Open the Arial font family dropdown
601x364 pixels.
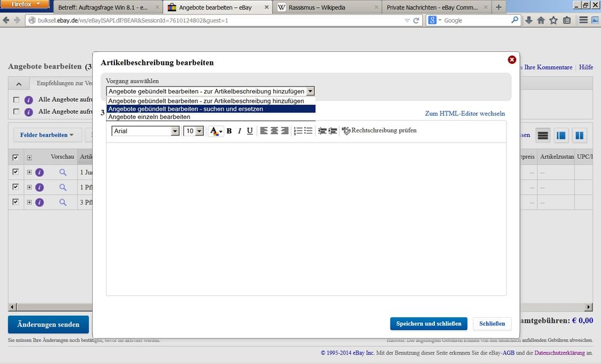[x=175, y=131]
